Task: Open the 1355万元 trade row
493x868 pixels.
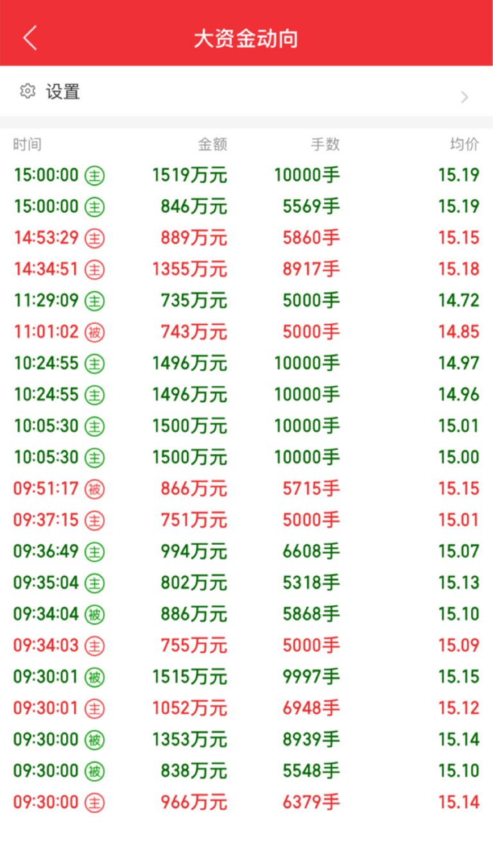Action: coord(246,269)
